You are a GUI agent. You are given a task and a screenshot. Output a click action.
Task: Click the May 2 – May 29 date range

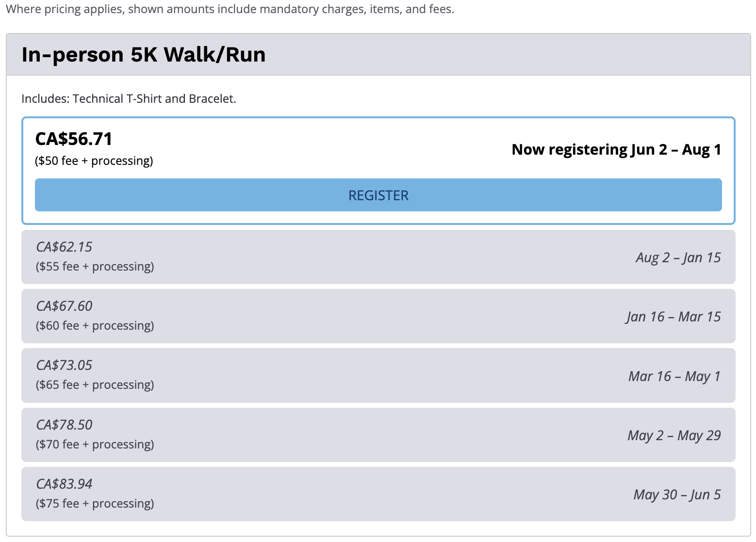pyautogui.click(x=674, y=435)
